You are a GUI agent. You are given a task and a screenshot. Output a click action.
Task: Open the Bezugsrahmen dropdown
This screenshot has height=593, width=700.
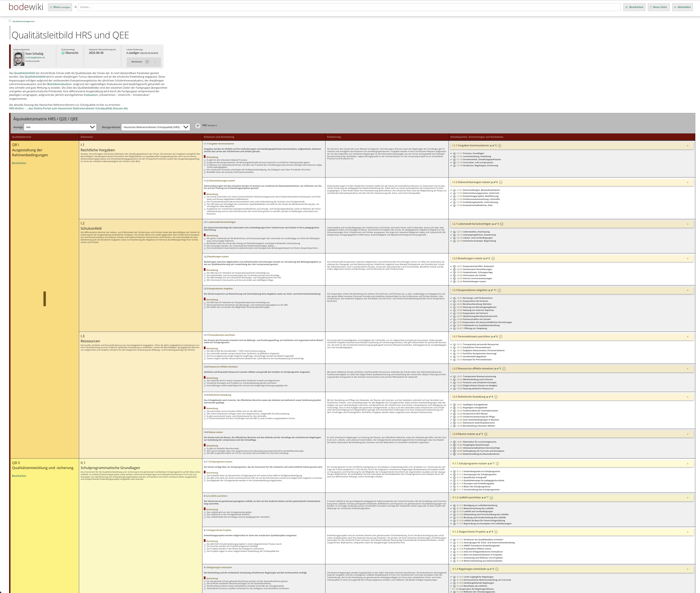pos(156,127)
